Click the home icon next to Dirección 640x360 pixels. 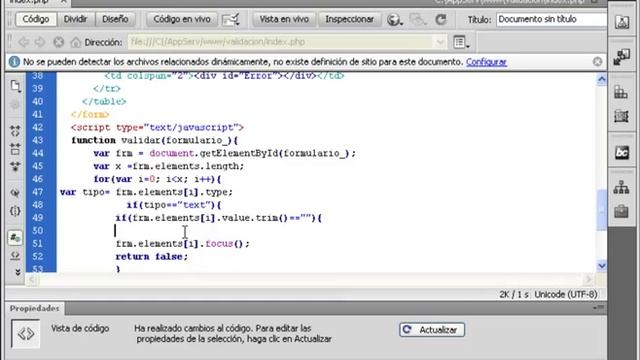[76, 42]
